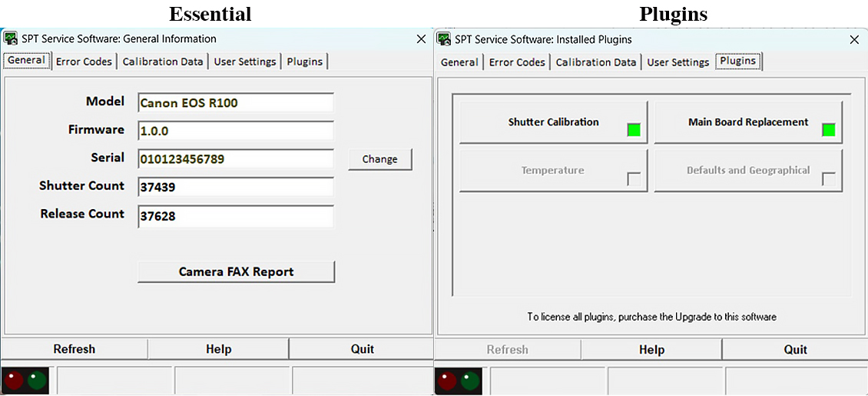
Task: Select General tab in Installed Plugins window
Action: [459, 62]
